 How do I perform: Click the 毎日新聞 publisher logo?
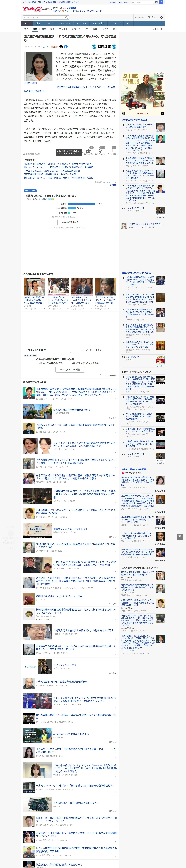pyautogui.click(x=104, y=47)
